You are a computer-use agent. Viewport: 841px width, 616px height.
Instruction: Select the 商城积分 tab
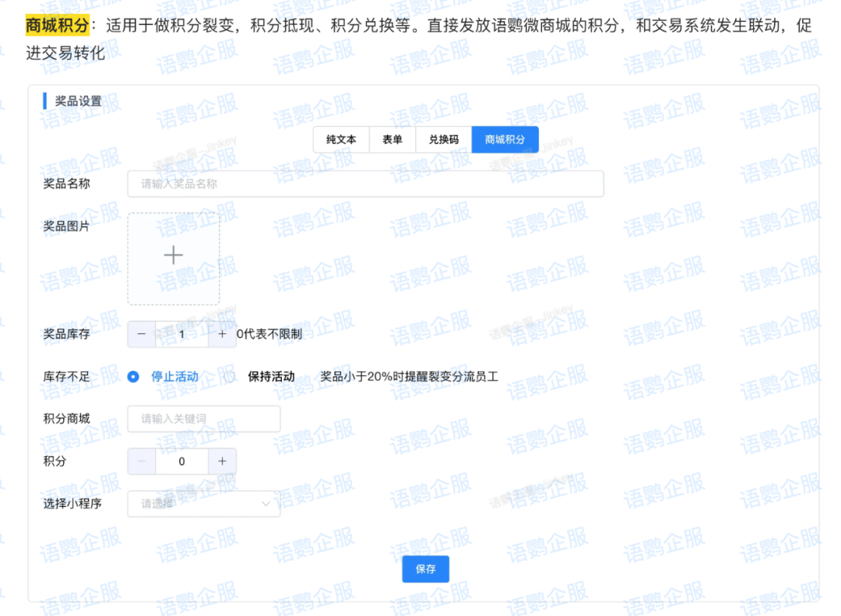pos(505,139)
